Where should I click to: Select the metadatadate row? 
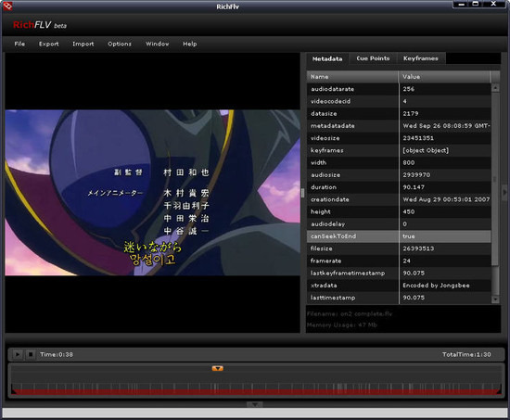tap(399, 126)
